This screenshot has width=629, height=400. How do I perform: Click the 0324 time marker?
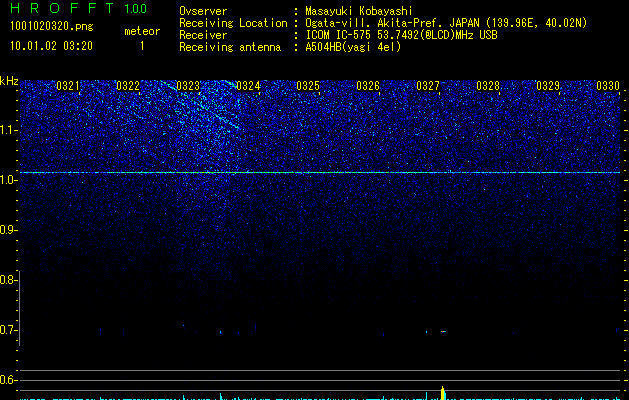248,86
